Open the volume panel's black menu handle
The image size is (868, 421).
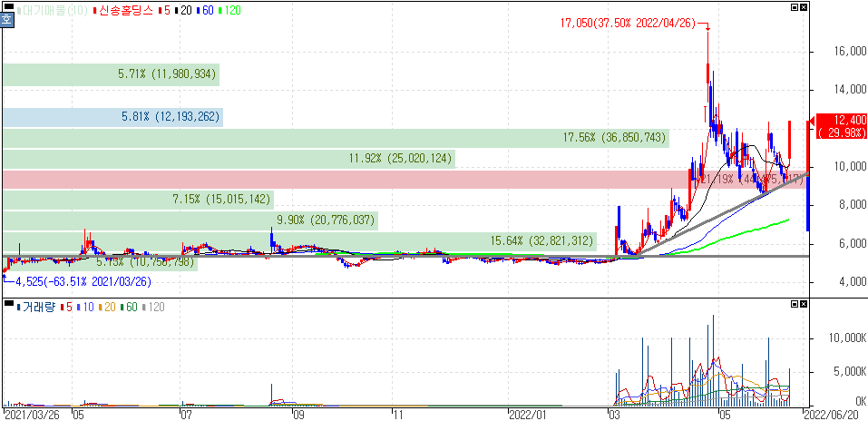[x=9, y=302]
